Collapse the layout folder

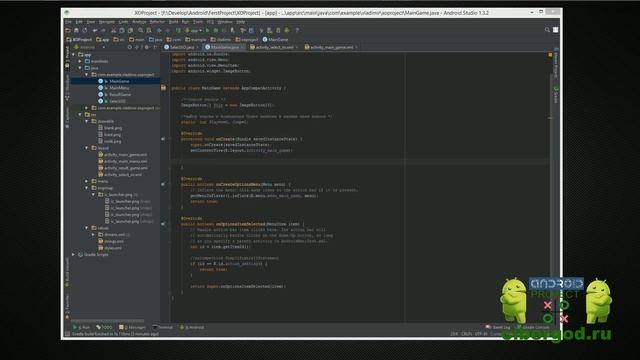[87, 148]
